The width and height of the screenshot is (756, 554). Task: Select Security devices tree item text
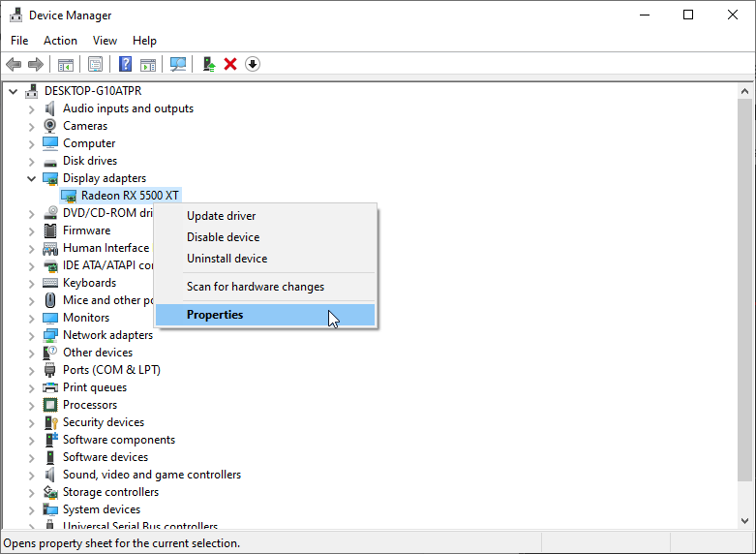coord(104,422)
